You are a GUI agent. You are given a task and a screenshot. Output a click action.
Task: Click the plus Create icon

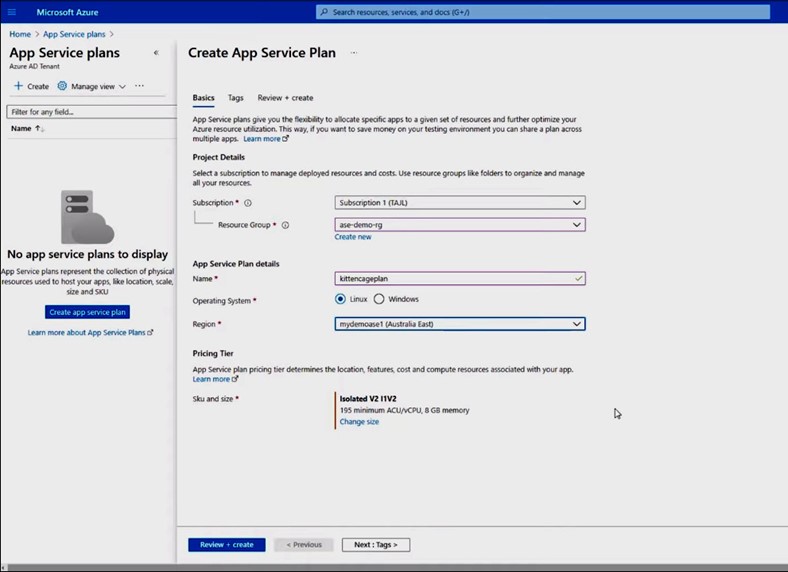click(18, 86)
